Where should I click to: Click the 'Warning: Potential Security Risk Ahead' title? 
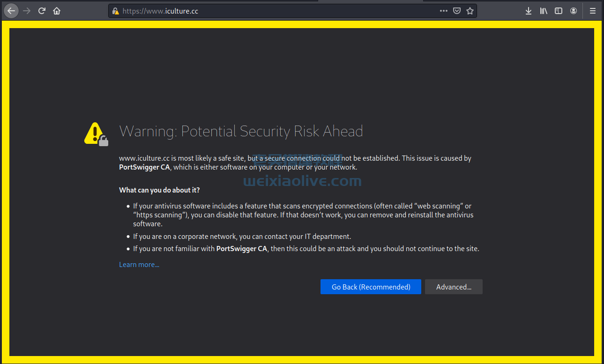click(241, 131)
